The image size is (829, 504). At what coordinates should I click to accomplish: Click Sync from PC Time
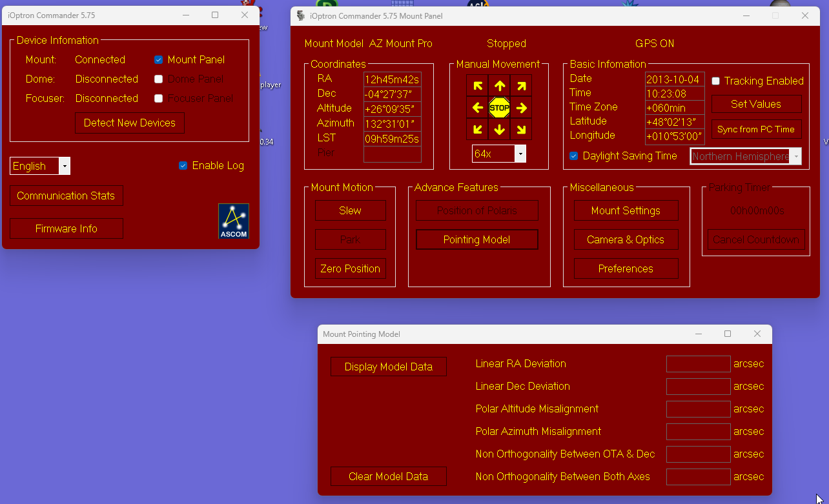click(x=757, y=129)
